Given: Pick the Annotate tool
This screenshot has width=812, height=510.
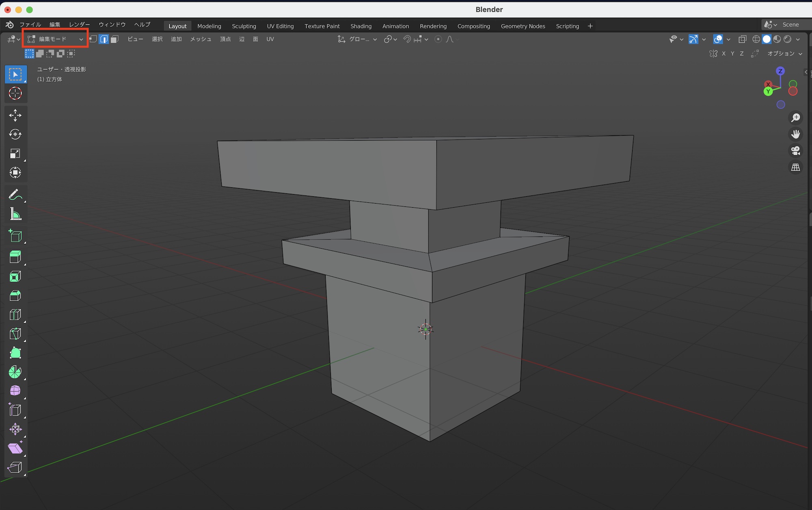Looking at the screenshot, I should 15,195.
